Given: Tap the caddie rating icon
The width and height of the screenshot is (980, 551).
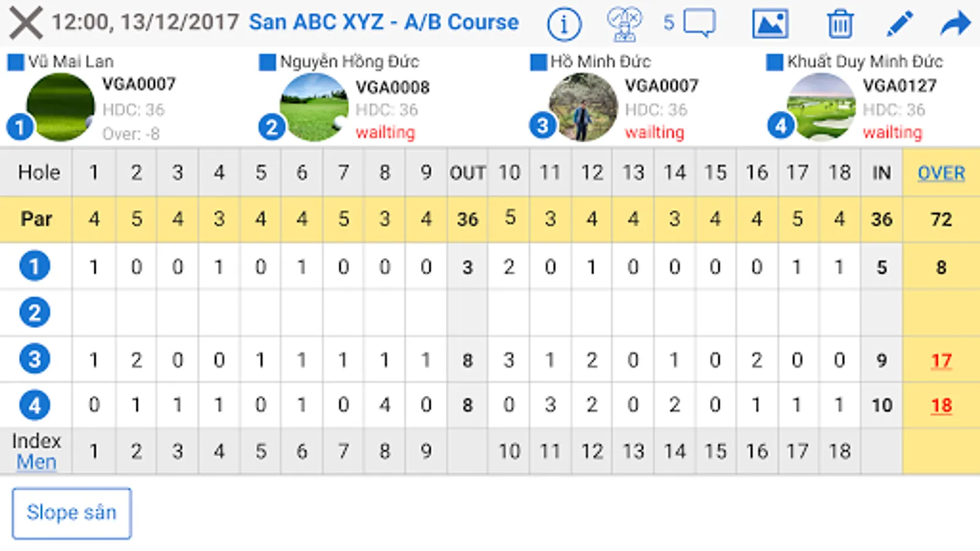Looking at the screenshot, I should pos(624,24).
